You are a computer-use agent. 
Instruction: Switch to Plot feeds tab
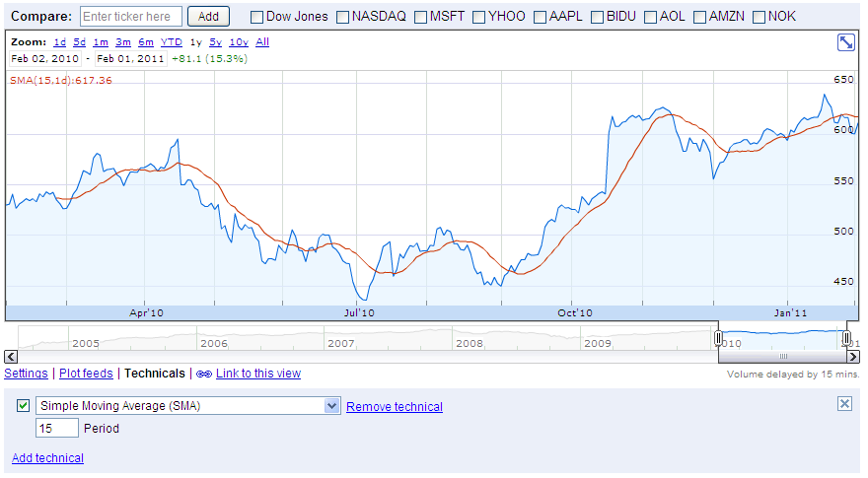(x=86, y=375)
